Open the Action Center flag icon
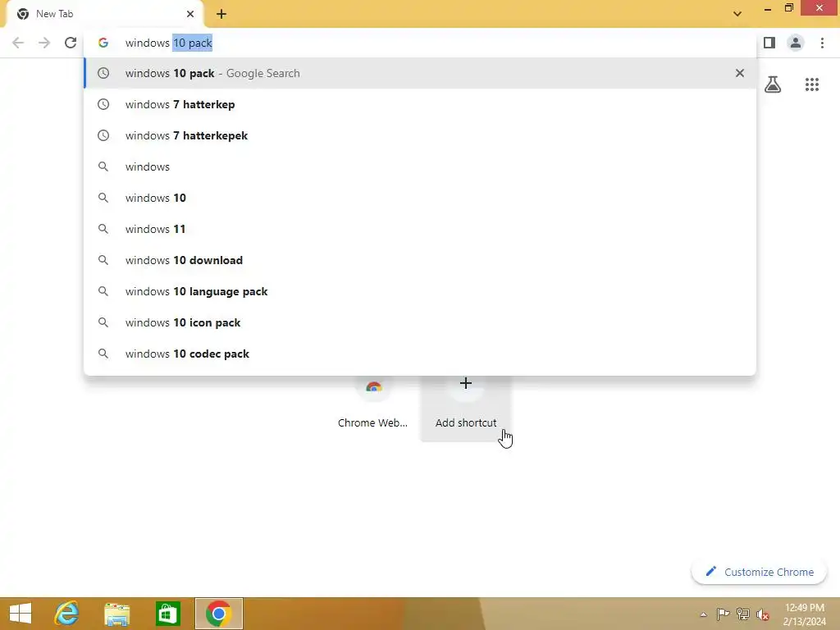The height and width of the screenshot is (630, 840). [723, 614]
